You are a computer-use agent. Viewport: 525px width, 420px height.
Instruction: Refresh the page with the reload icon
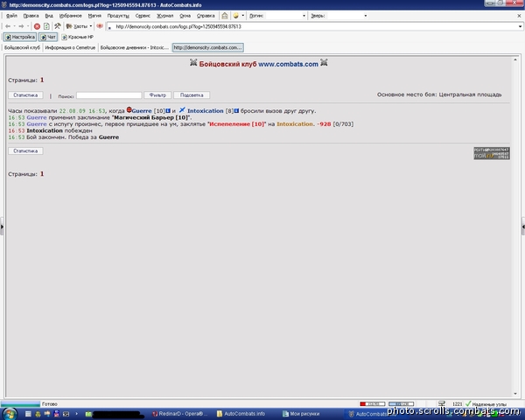point(46,26)
